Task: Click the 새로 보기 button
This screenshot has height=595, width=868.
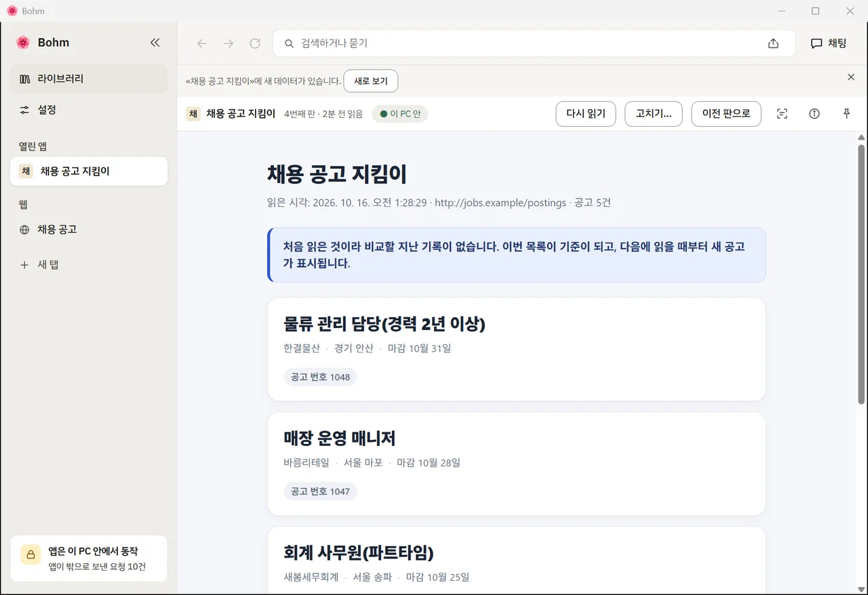Action: point(371,81)
